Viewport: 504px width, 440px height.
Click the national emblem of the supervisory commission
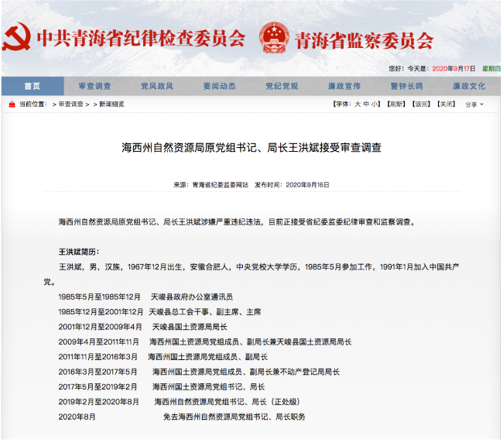point(275,38)
